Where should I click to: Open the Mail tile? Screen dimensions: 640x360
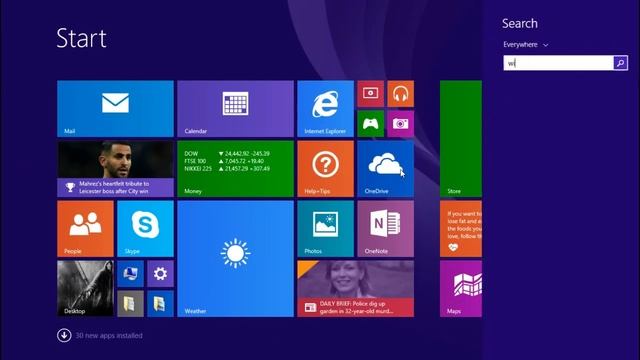[115, 109]
